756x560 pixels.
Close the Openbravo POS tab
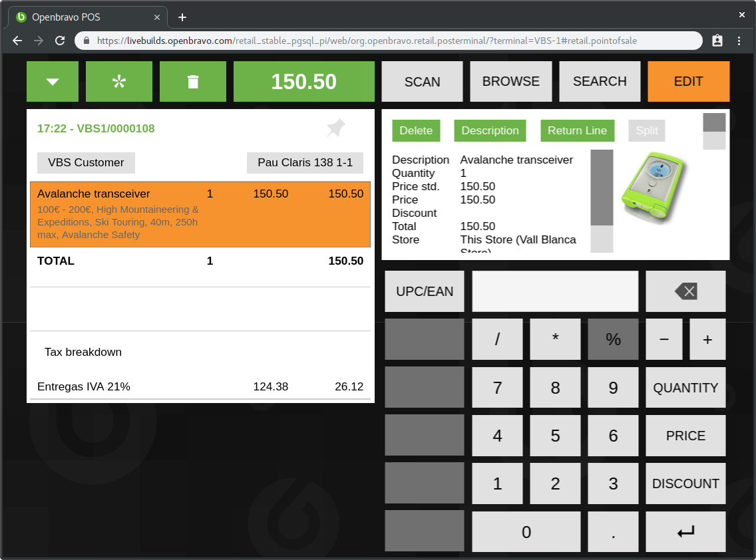coord(156,17)
